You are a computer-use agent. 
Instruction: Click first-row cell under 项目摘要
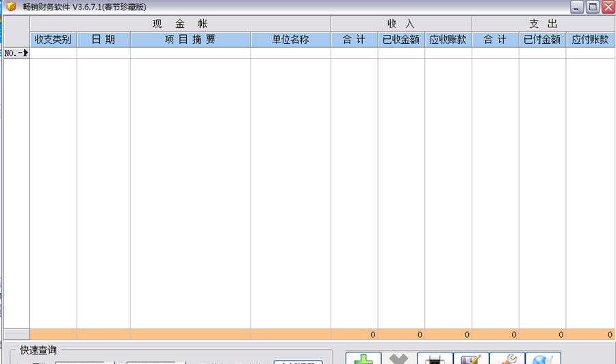tap(190, 53)
